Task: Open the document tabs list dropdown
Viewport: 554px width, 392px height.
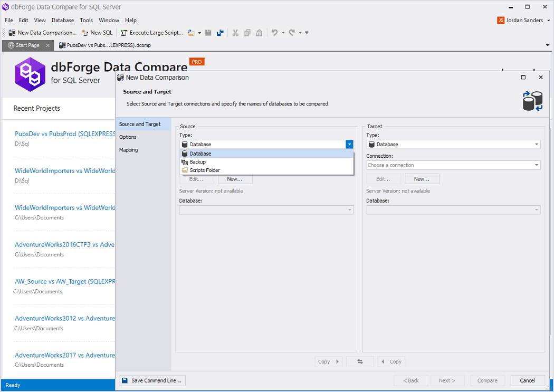Action: pos(548,45)
